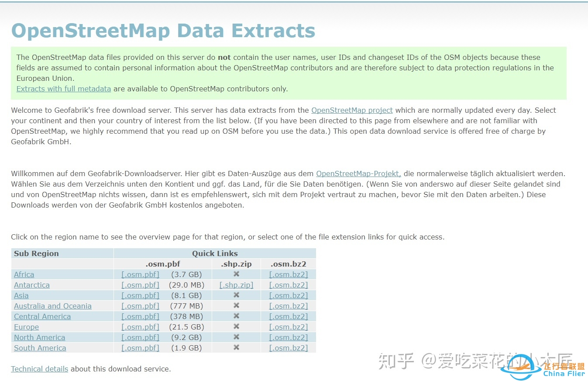Download Africa .osm.pbf file
The image size is (588, 385).
point(140,274)
